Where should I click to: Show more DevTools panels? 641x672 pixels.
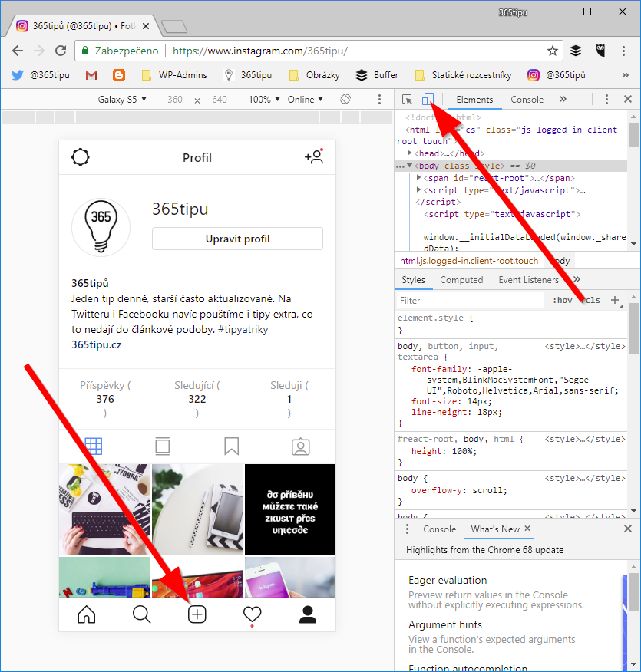pyautogui.click(x=563, y=100)
